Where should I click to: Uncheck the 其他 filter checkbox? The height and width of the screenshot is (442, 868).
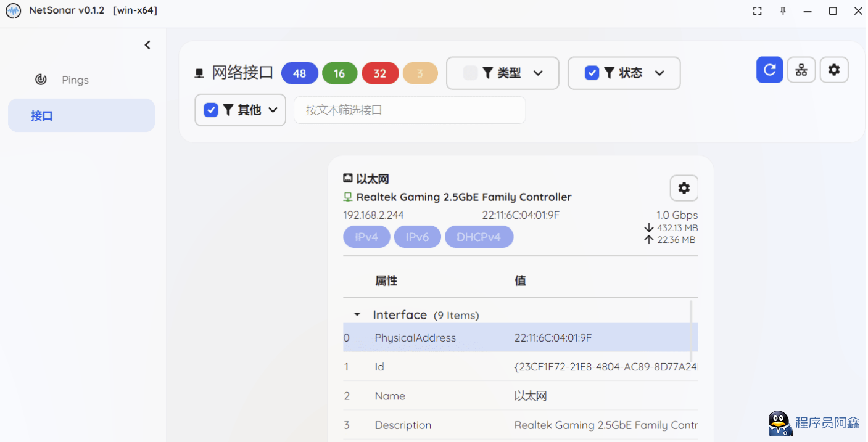[x=211, y=110]
